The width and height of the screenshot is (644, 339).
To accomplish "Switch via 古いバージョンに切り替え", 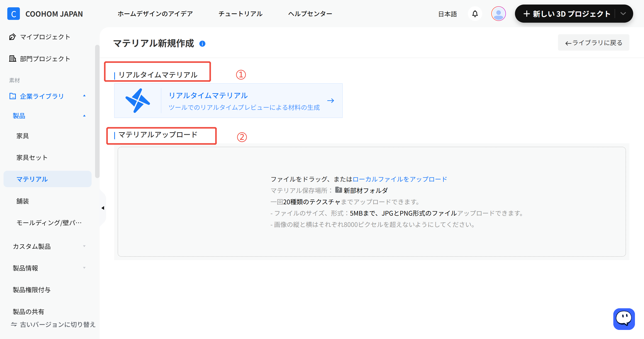I will 58,324.
